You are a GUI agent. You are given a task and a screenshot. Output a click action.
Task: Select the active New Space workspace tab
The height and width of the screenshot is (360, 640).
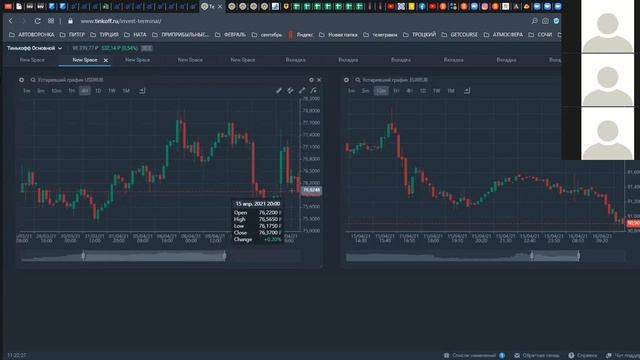pyautogui.click(x=85, y=60)
